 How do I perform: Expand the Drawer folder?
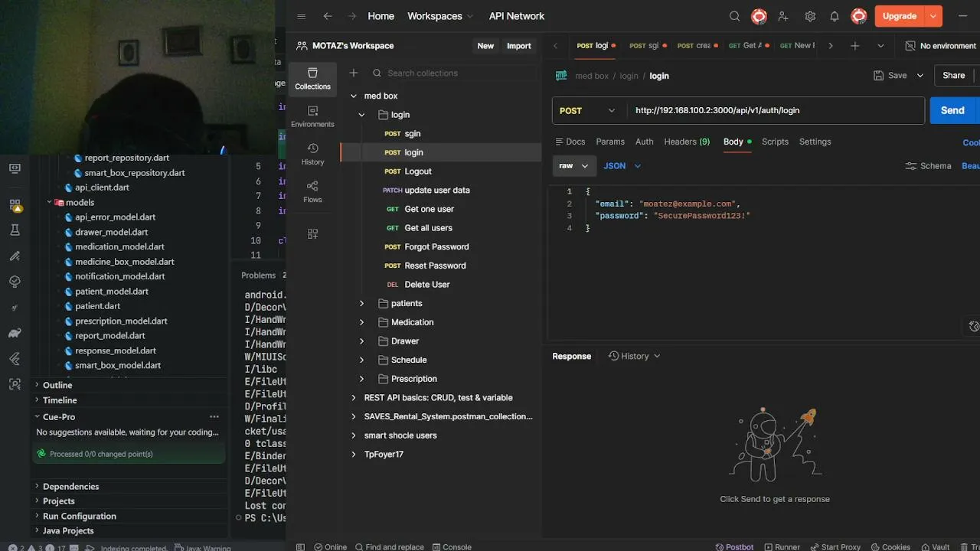click(362, 341)
